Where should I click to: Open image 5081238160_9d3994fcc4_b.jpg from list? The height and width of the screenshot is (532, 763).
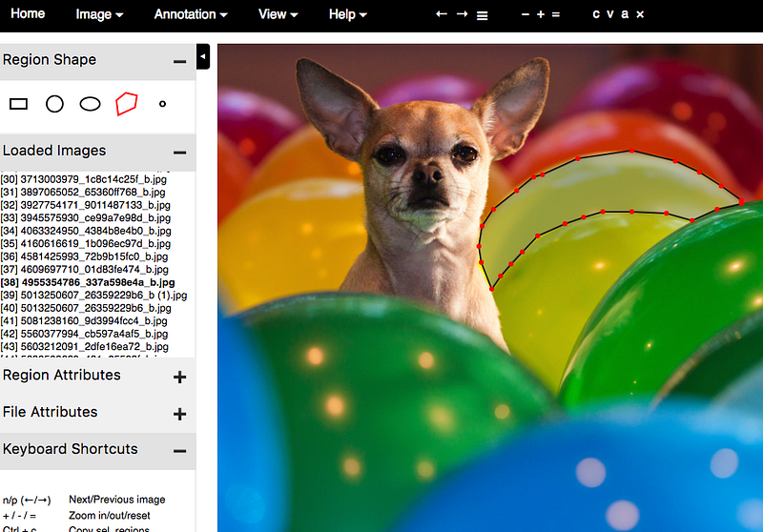[86, 322]
